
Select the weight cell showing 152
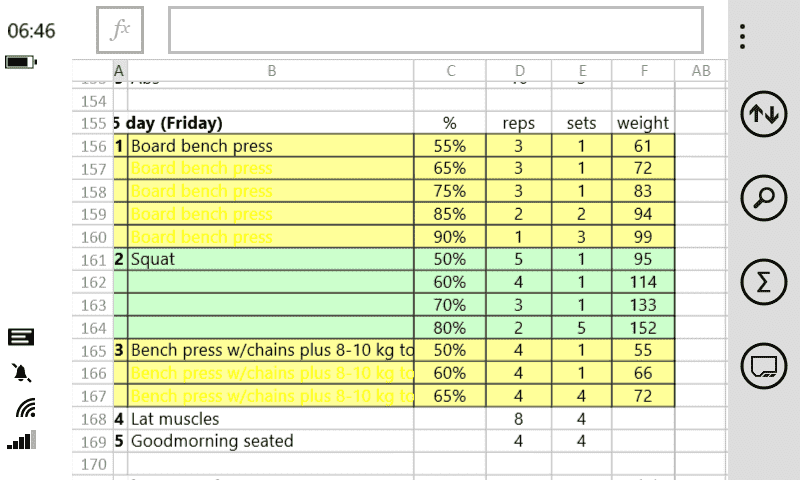click(x=643, y=327)
